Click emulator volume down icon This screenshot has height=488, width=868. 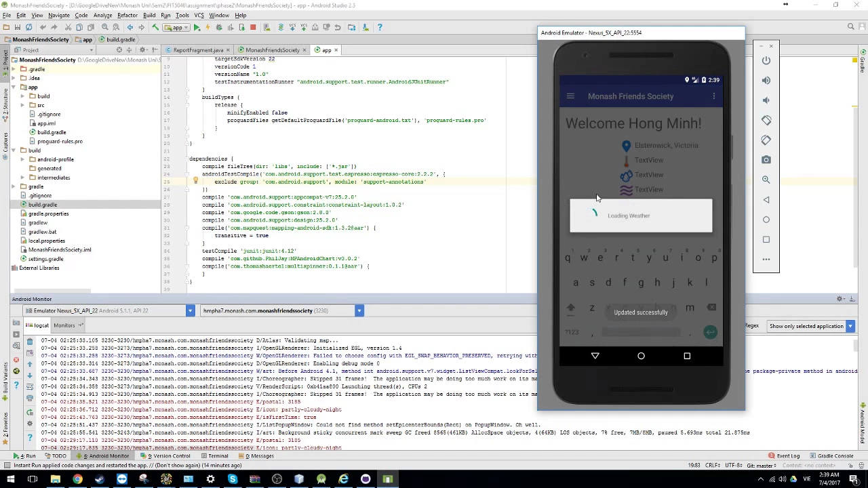766,100
